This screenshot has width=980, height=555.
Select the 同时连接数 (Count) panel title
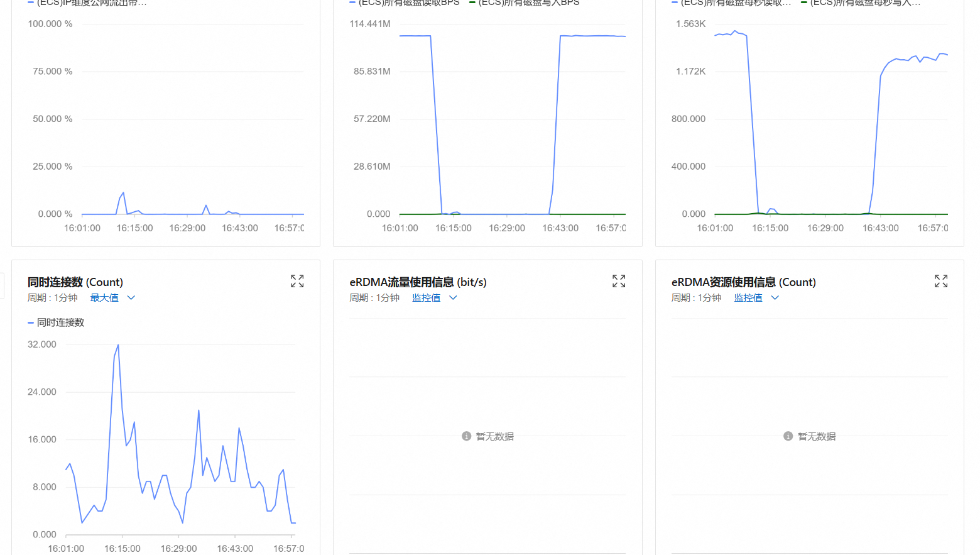(x=75, y=282)
